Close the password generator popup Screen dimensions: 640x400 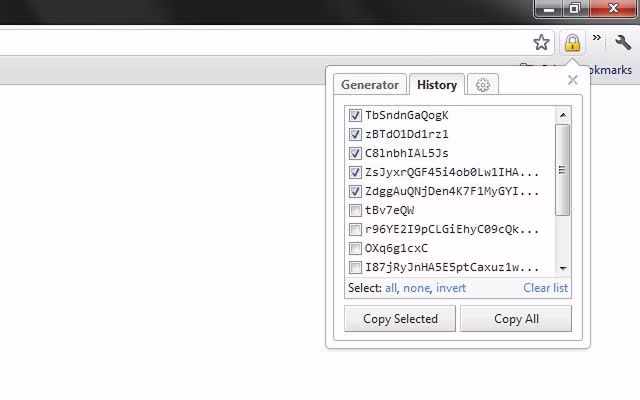click(x=573, y=80)
